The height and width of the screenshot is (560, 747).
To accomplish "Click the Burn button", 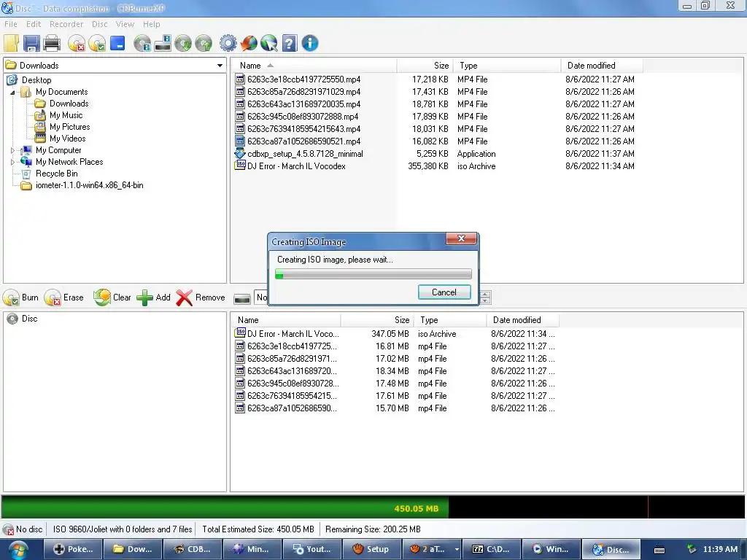I will click(x=21, y=297).
